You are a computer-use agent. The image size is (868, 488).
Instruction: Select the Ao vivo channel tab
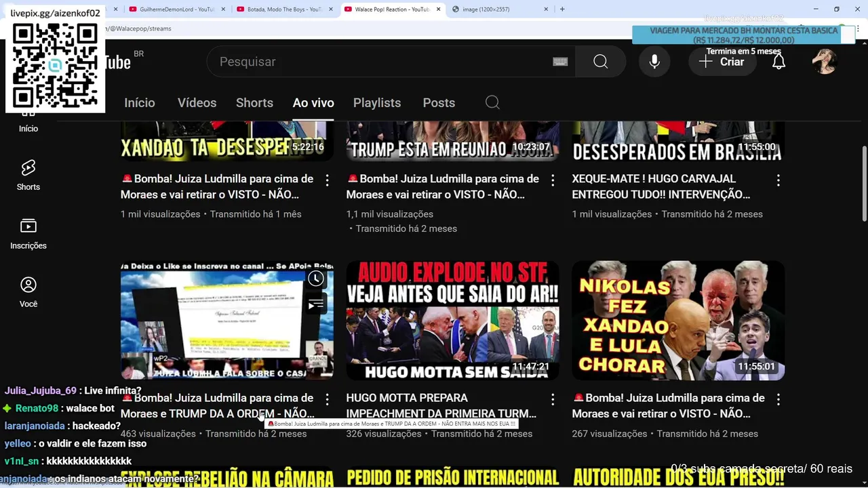click(313, 102)
